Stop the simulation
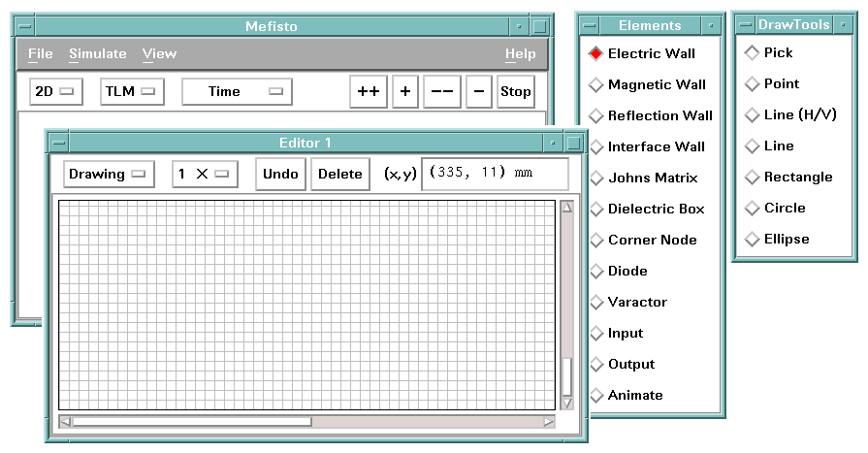The image size is (868, 453). 515,91
